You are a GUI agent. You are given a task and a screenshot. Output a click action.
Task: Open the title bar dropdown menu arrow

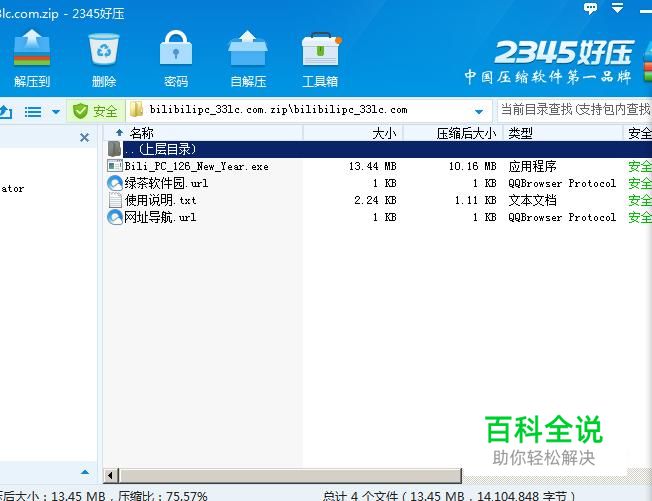(x=617, y=7)
